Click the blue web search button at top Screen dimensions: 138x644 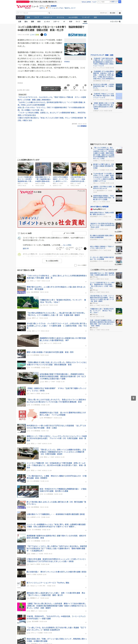tap(120, 2)
